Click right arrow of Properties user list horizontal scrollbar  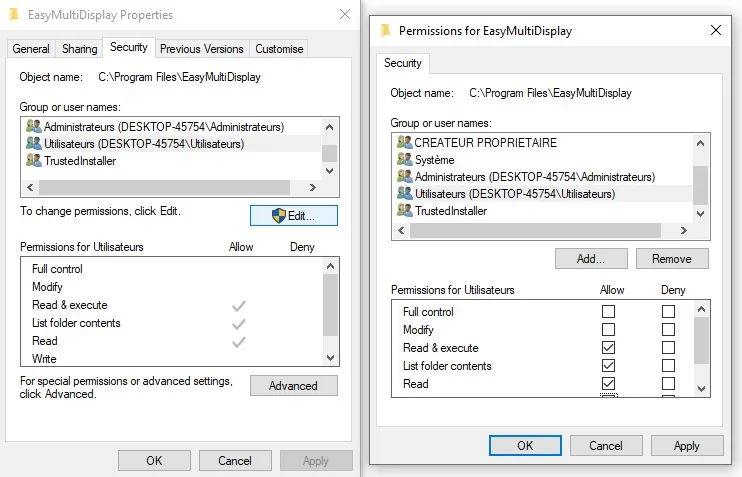click(313, 187)
